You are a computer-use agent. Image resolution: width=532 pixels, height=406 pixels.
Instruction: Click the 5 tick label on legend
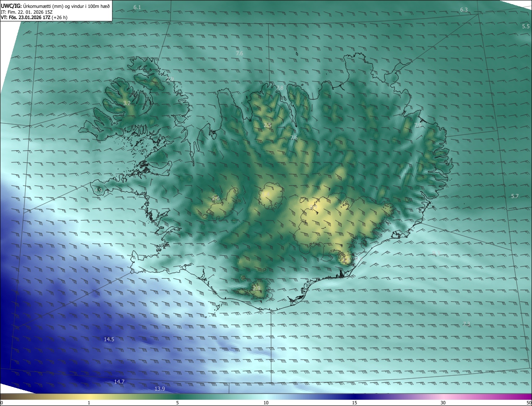[x=177, y=403]
